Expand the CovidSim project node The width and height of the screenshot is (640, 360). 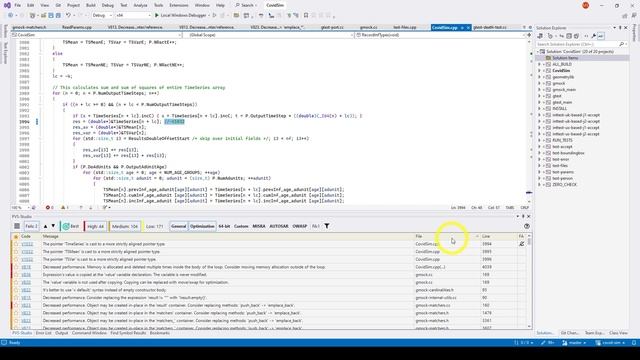[x=539, y=71]
